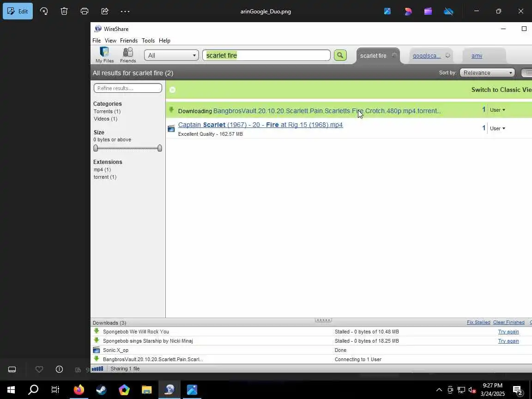Mark image as favorite with heart icon
Screen dimensions: 532x399
coord(39,369)
